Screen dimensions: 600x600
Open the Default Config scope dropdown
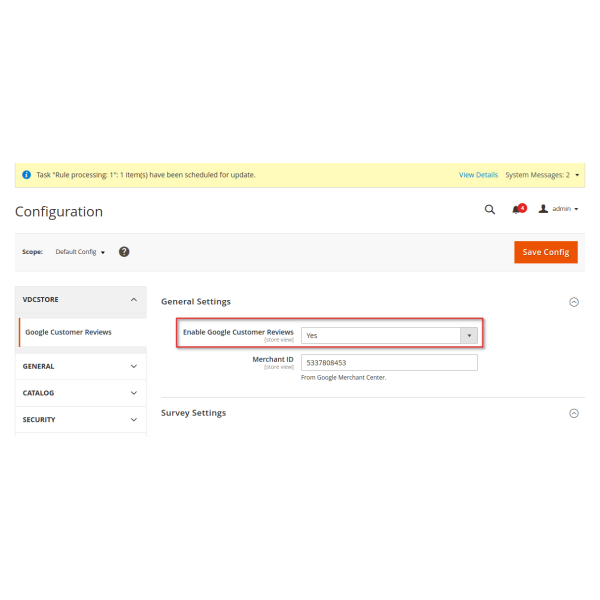tap(81, 252)
